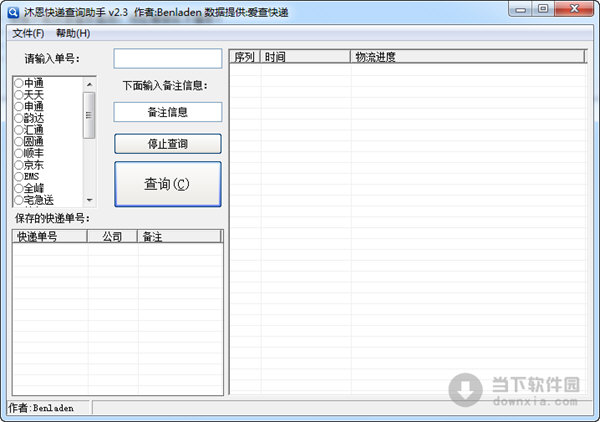Select the 中通 courier radio button
Viewport: 600px width, 422px height.
click(19, 83)
